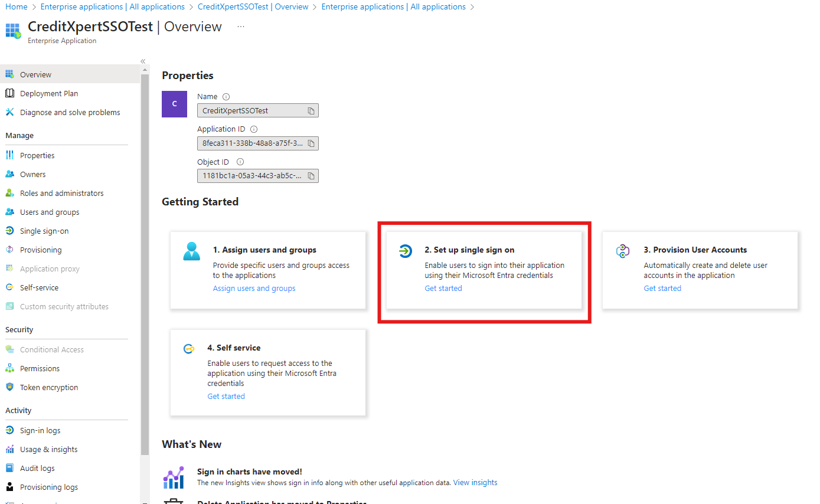Click the Self service card key icon
The height and width of the screenshot is (504, 820).
point(189,349)
